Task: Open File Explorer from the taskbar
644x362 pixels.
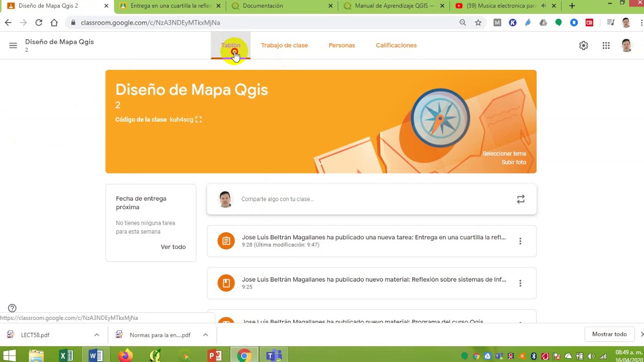Action: tap(36, 356)
